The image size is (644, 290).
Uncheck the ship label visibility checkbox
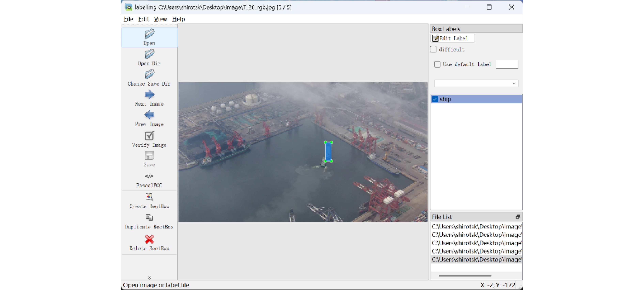coord(435,99)
